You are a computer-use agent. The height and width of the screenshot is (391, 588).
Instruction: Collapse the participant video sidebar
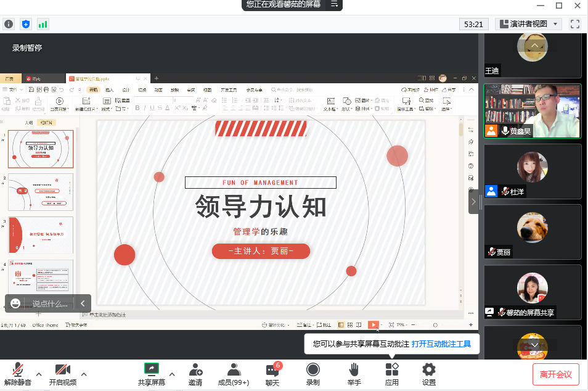point(473,202)
